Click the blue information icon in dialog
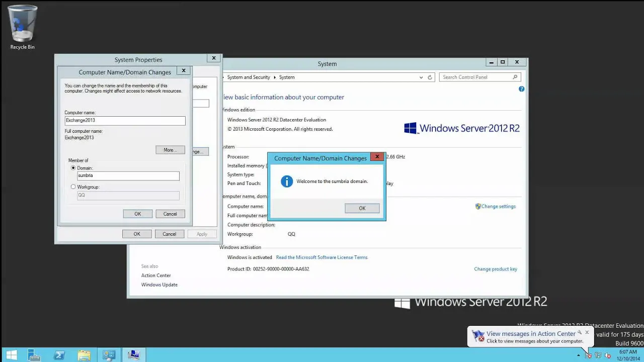 (287, 182)
